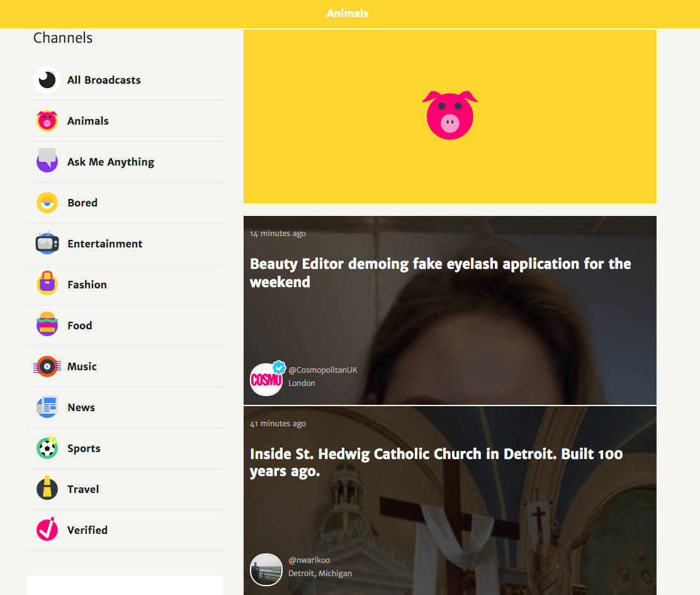Click the Fashion handbag icon
The image size is (700, 595).
[47, 283]
